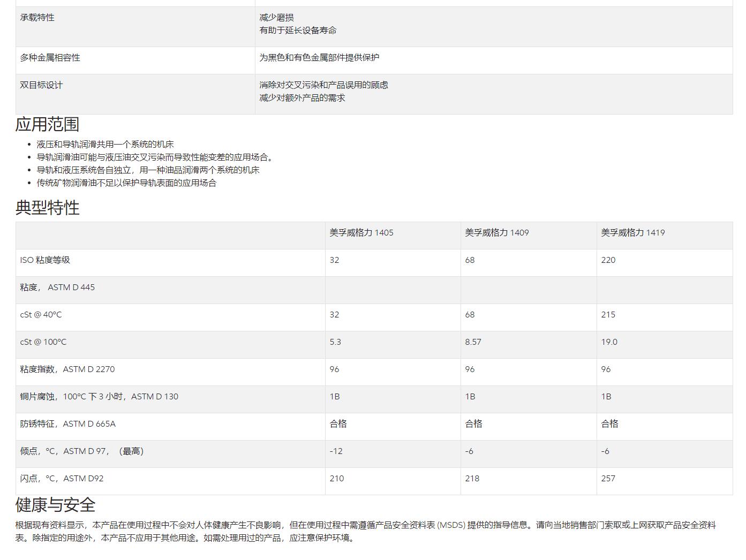Click the cSt @ 100°C row label
The width and height of the screenshot is (746, 560).
43,342
